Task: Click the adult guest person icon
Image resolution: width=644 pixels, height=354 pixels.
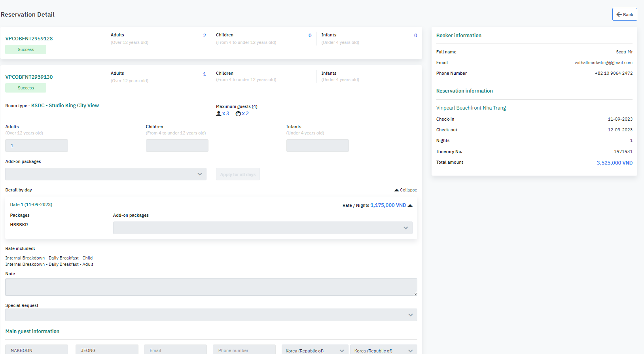Action: tap(219, 114)
